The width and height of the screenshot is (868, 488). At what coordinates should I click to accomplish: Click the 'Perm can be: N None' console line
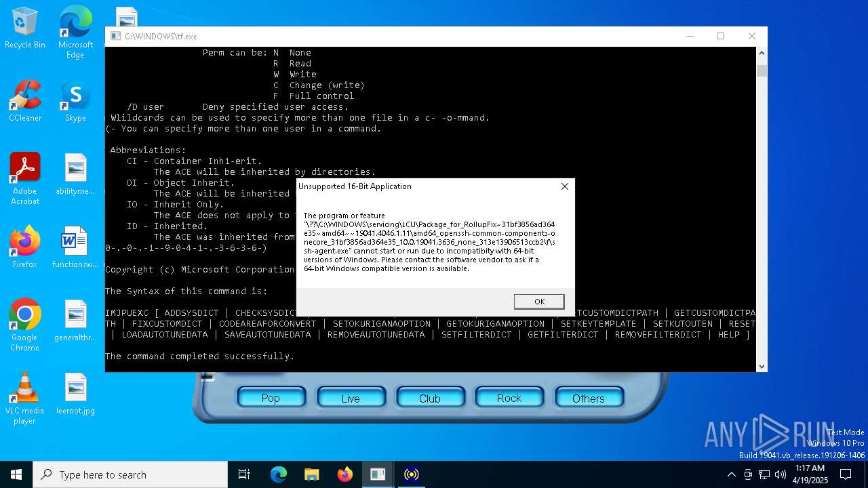click(x=257, y=53)
